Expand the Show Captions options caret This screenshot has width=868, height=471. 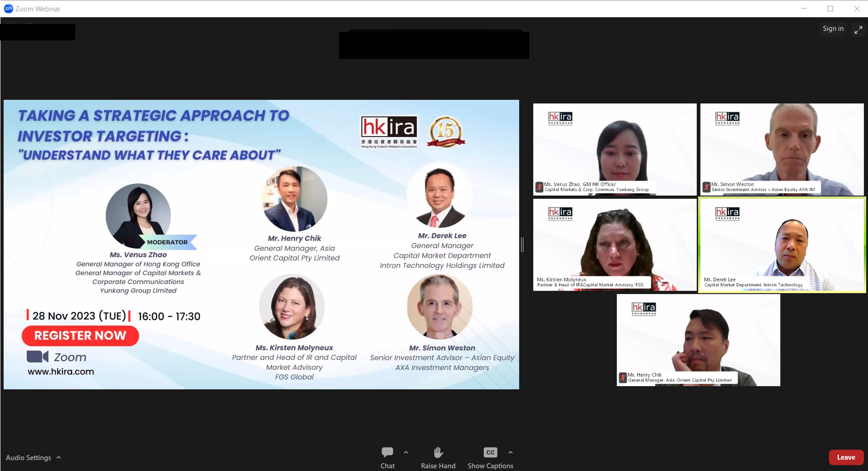511,453
